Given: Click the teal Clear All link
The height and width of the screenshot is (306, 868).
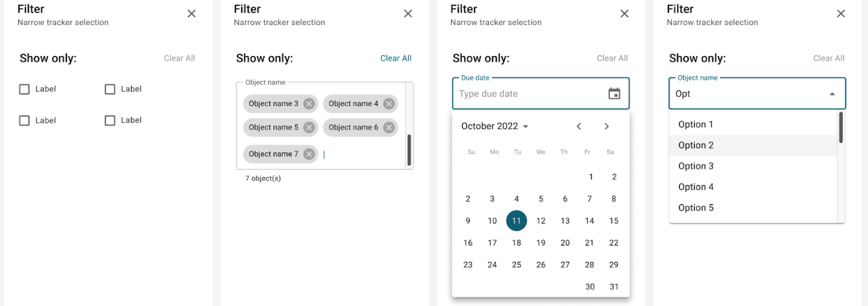Looking at the screenshot, I should pos(395,58).
